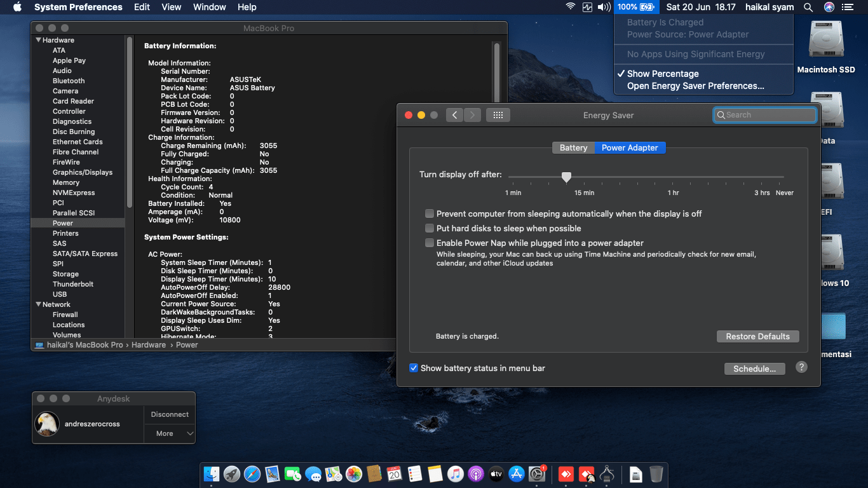The image size is (868, 488).
Task: Switch to the Battery tab
Action: point(573,147)
